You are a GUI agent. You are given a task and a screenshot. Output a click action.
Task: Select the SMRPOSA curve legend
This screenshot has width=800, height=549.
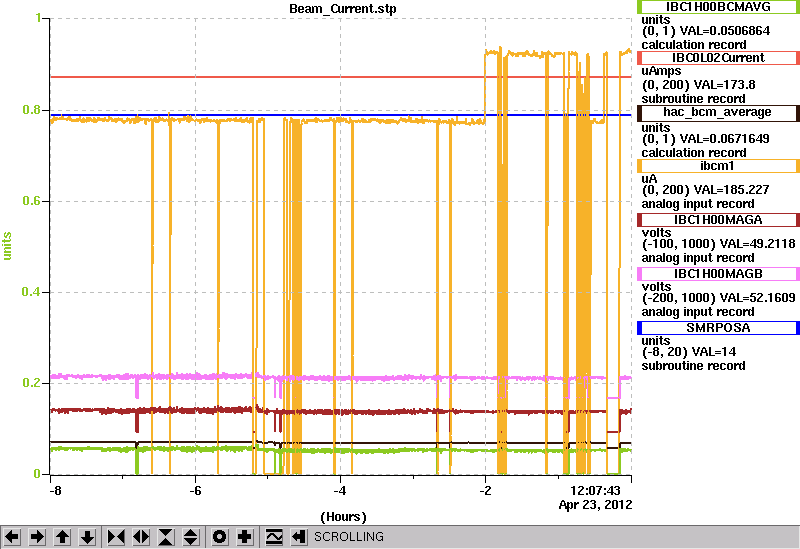(717, 328)
